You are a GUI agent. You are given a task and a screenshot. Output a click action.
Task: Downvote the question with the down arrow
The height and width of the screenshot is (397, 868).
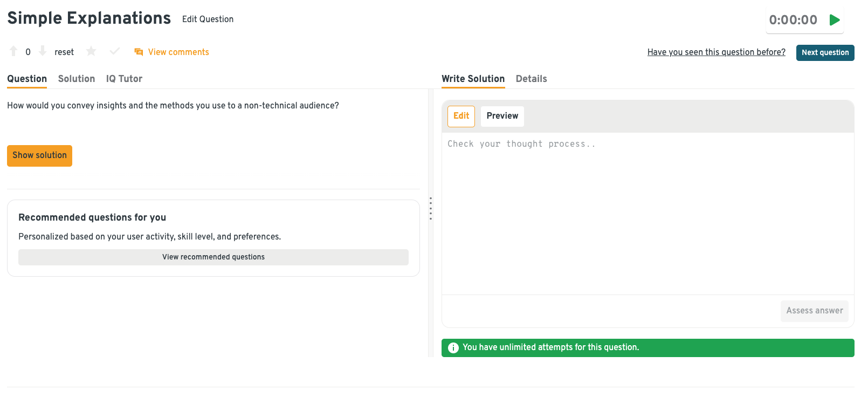(43, 51)
